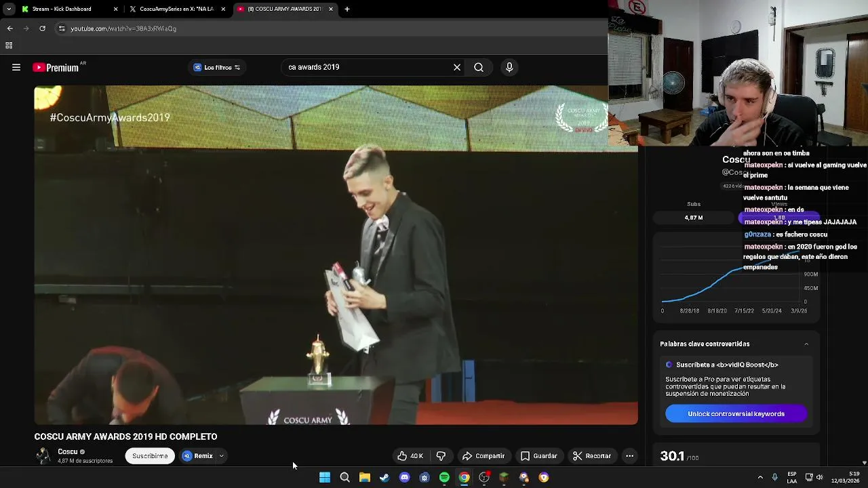Screen dimensions: 868x488
Task: Go to YouTube Premium home logo
Action: click(x=56, y=67)
